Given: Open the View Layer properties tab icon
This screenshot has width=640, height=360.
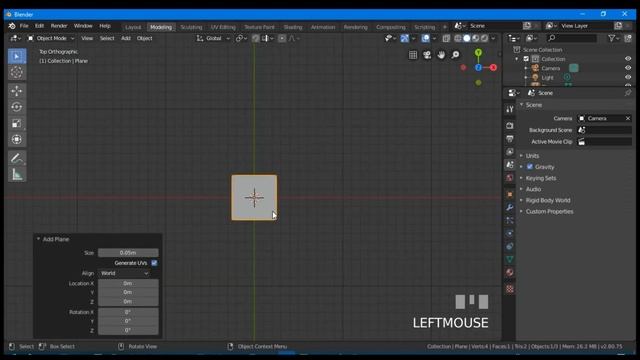Looking at the screenshot, I should click(x=510, y=152).
